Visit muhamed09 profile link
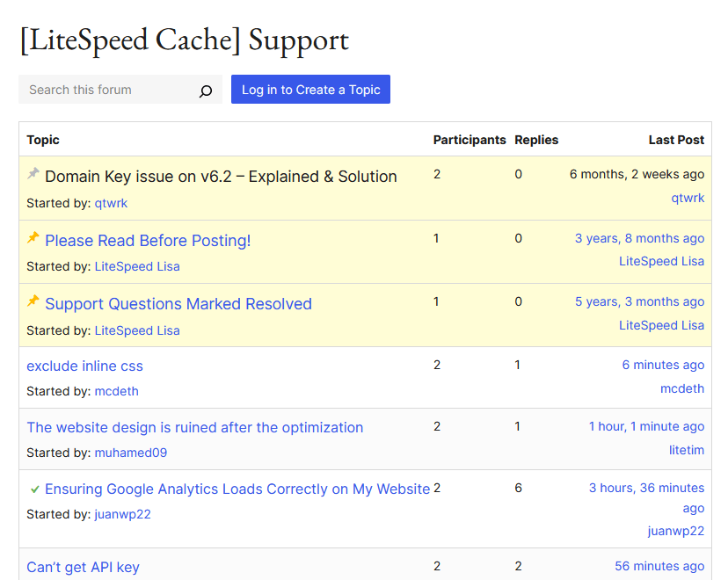The height and width of the screenshot is (580, 728). click(x=130, y=453)
